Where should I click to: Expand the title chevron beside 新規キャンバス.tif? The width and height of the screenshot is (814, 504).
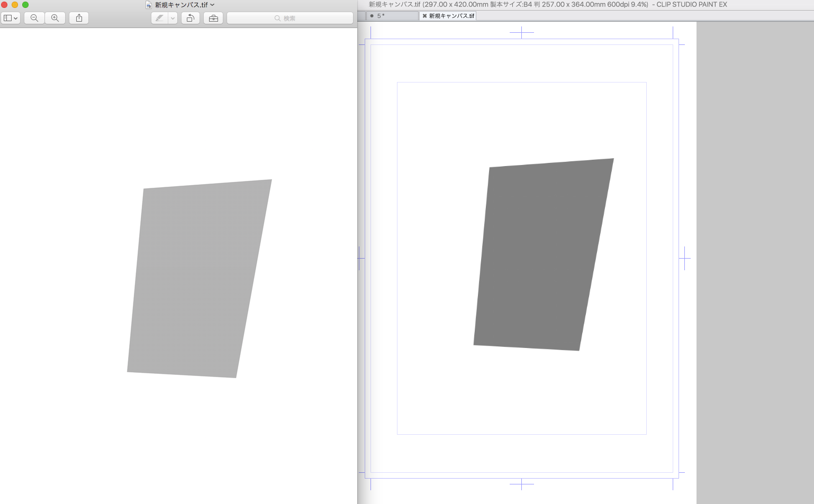coord(213,5)
